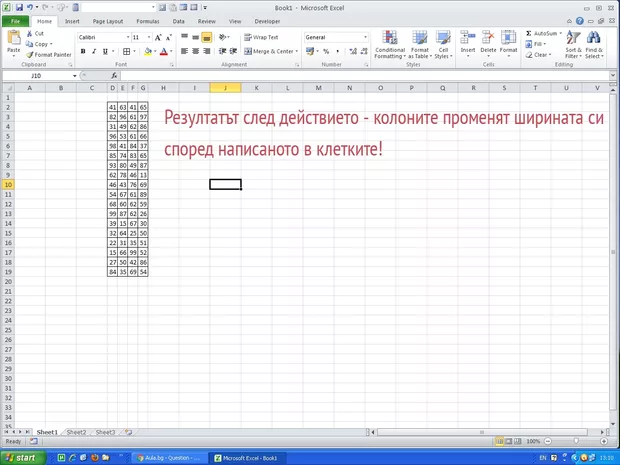
Task: Open the General number format dropdown
Action: [x=365, y=37]
